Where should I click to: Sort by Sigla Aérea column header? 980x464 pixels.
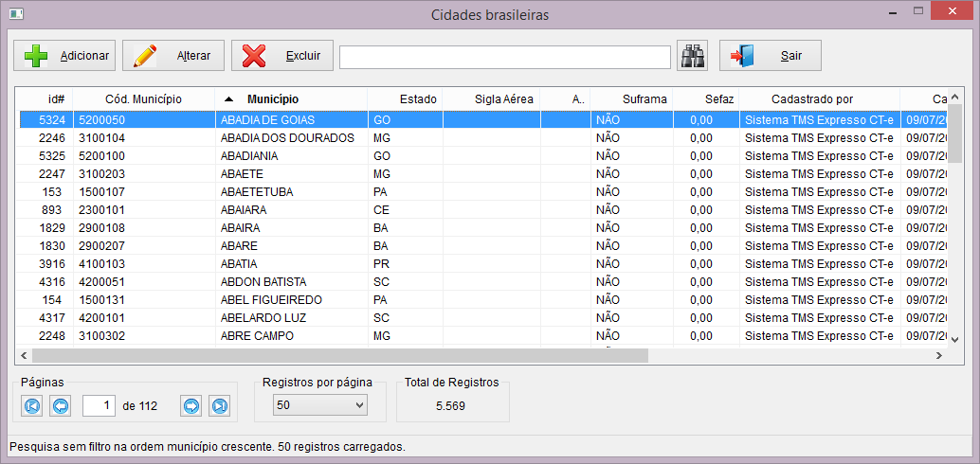[491, 98]
